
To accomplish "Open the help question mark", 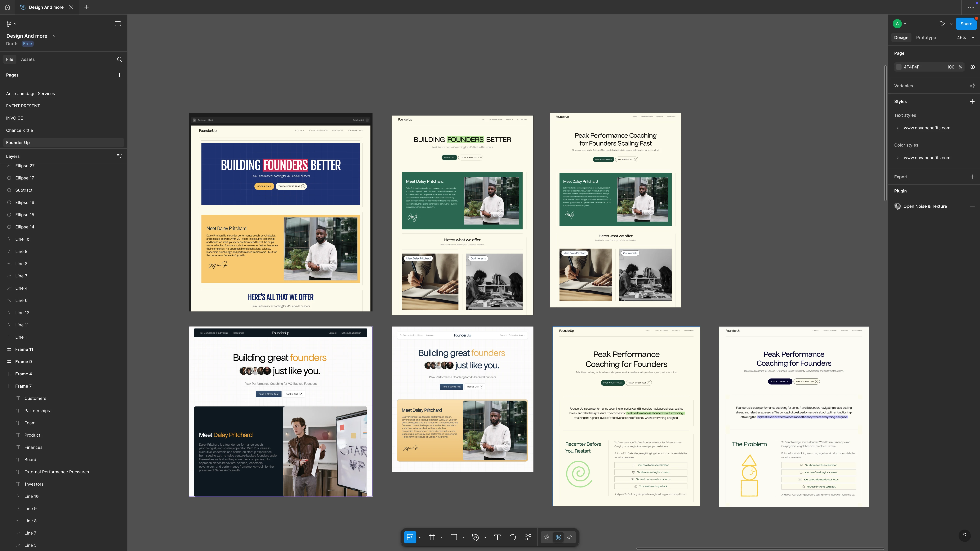I will (x=964, y=536).
